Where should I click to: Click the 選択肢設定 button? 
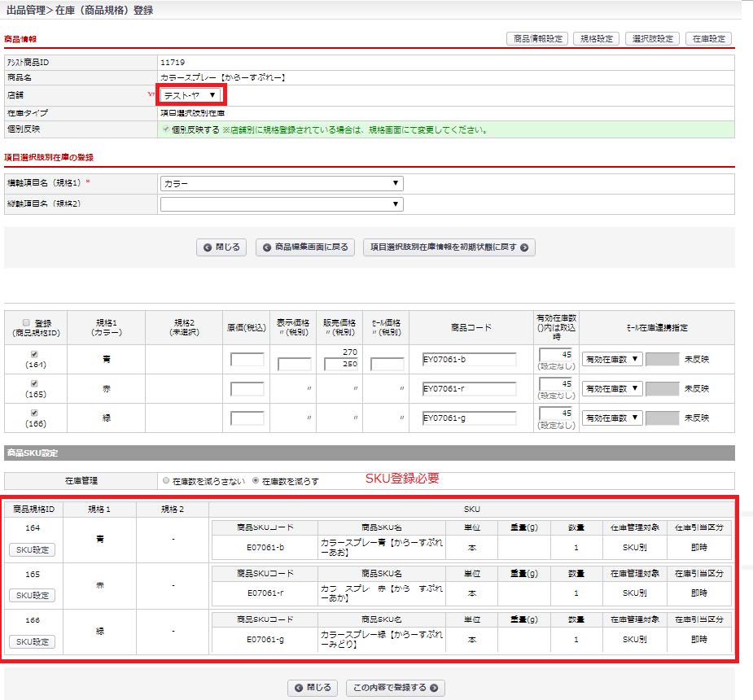653,38
